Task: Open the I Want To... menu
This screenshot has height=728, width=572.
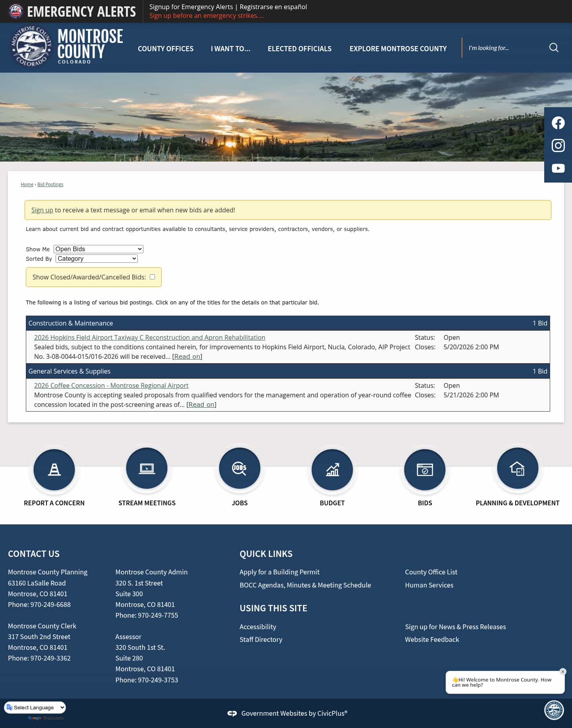Action: pyautogui.click(x=230, y=48)
